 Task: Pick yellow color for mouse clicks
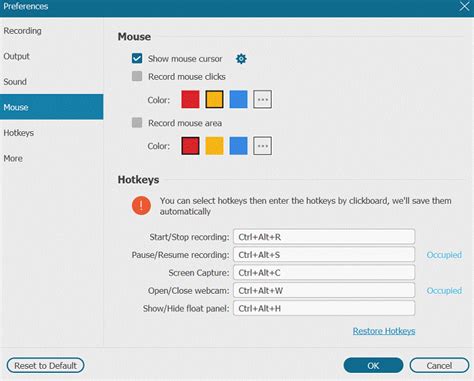(x=214, y=99)
